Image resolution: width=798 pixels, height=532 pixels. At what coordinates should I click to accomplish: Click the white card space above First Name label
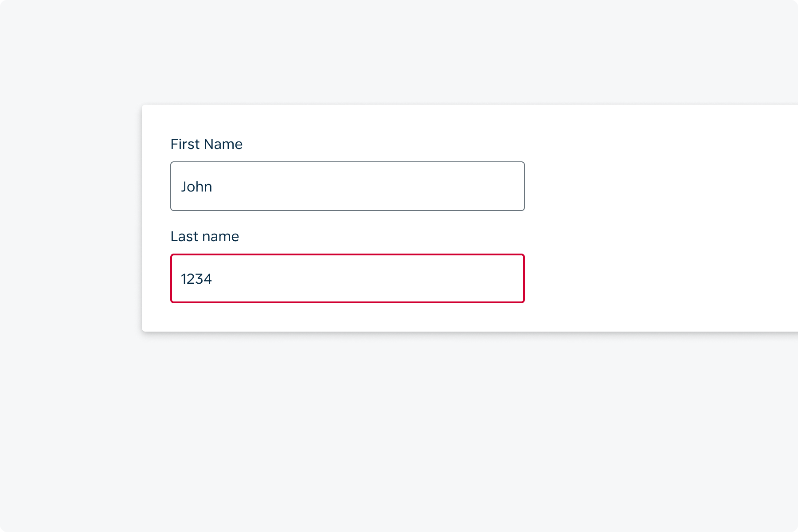347,120
